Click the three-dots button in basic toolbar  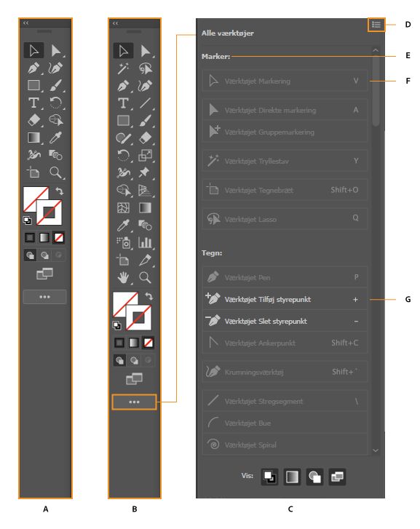(x=44, y=297)
